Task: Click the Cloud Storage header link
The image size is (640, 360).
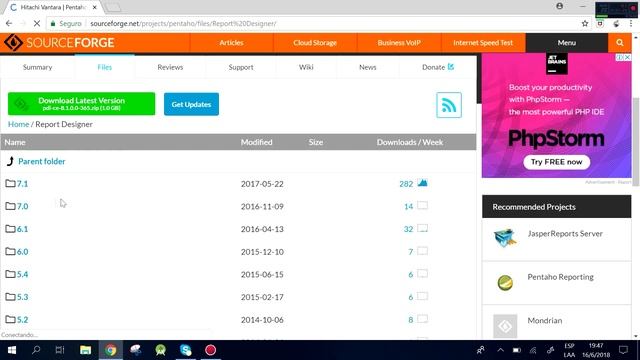Action: click(x=315, y=42)
